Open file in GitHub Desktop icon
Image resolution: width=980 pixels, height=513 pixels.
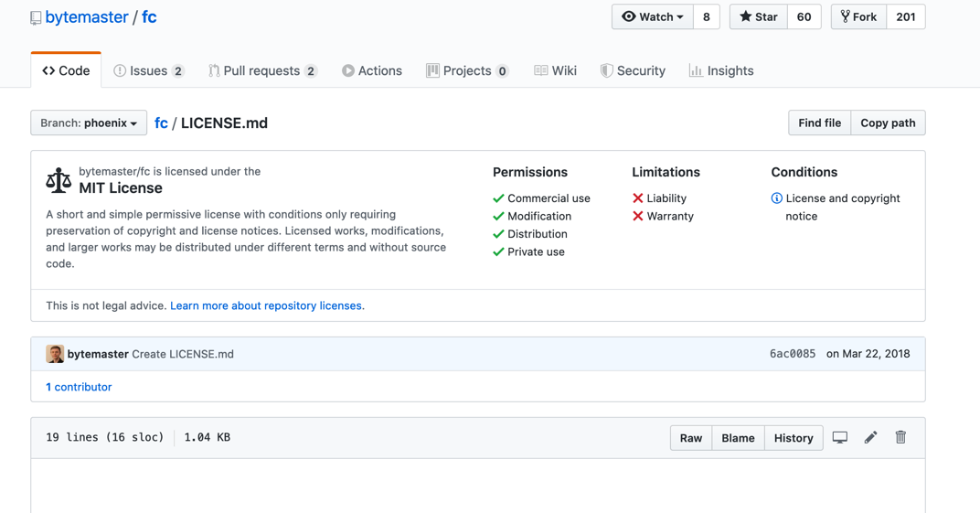(x=840, y=438)
